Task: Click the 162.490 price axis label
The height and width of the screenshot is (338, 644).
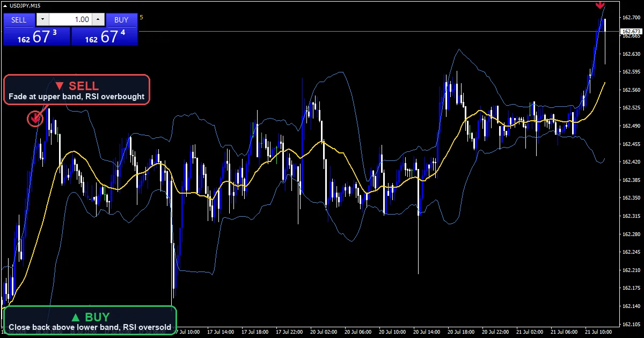Action: [631, 126]
